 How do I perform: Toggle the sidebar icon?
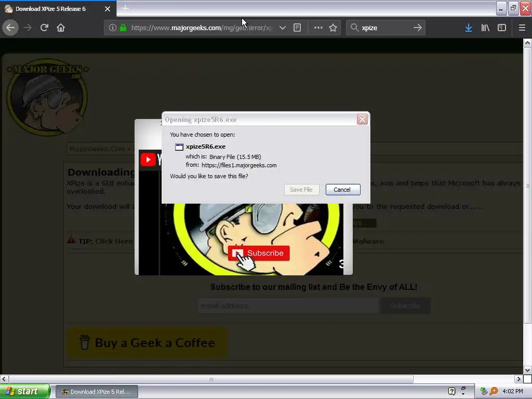click(x=502, y=28)
